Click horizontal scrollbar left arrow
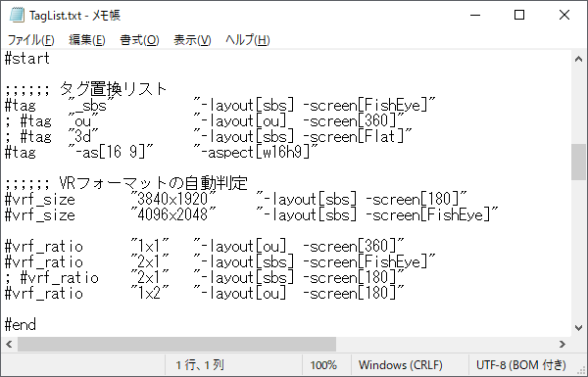Screen dimensions: 588x377 point(9,344)
